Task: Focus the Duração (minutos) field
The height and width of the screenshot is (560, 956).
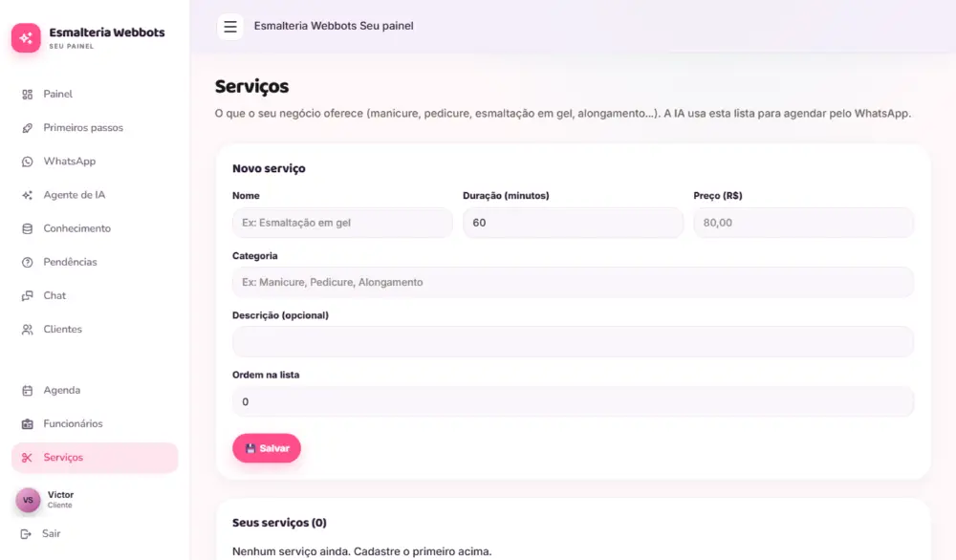Action: click(573, 223)
